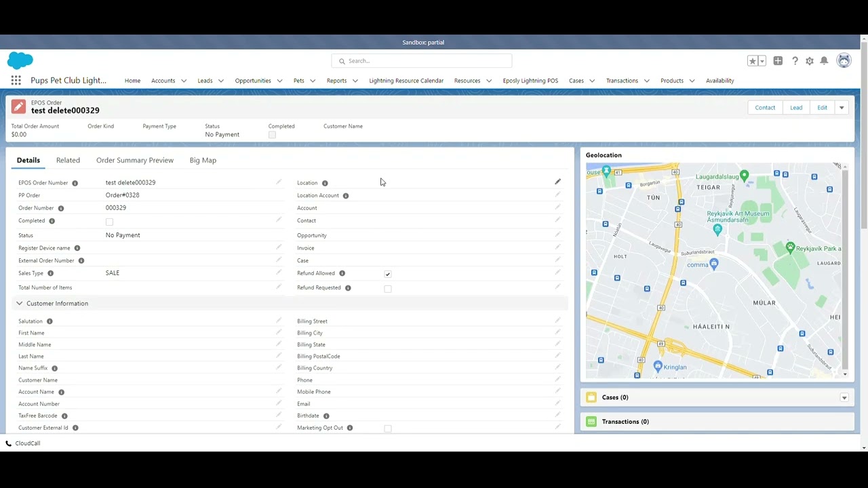Click the Geolocation map scrollbar
Viewport: 868px width, 488px height.
point(845,270)
